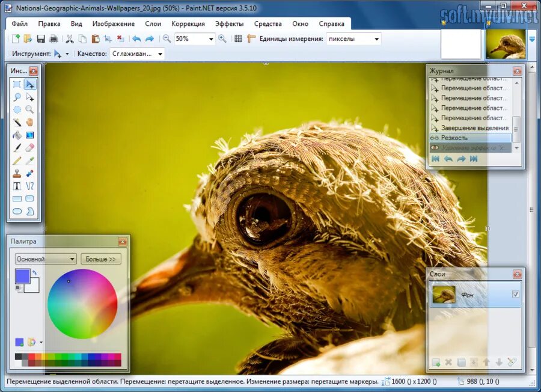
Task: Activate the Clone Stamp tool
Action: pos(17,173)
